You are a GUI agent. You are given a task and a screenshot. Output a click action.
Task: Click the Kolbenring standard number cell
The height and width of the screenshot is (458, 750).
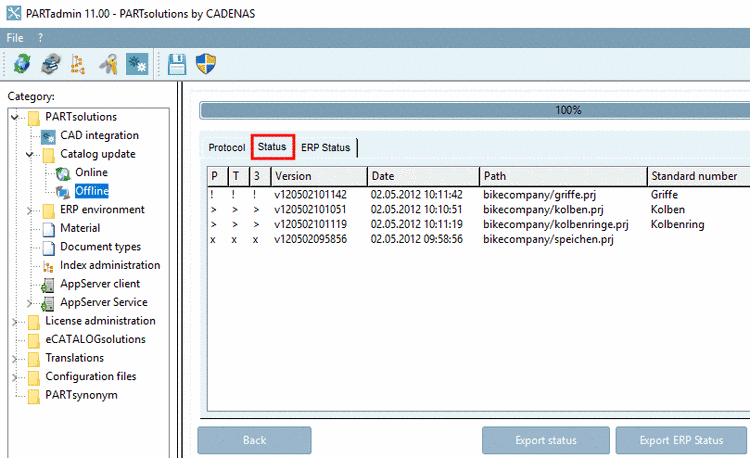pos(677,225)
